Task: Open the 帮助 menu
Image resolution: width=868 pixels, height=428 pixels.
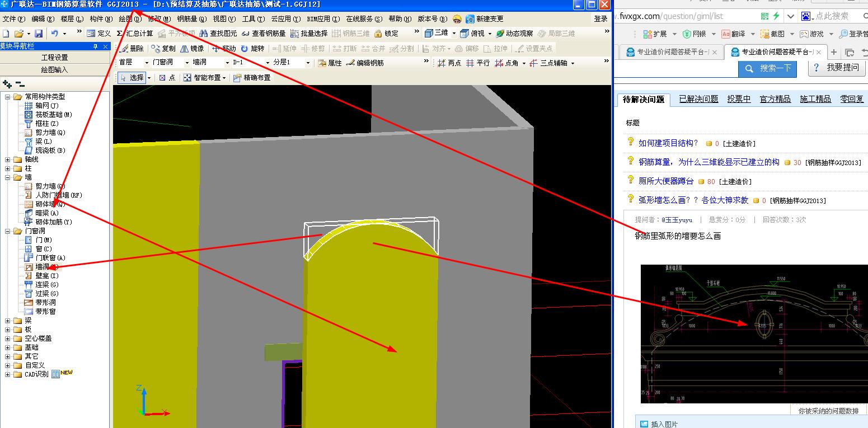Action: [x=400, y=19]
